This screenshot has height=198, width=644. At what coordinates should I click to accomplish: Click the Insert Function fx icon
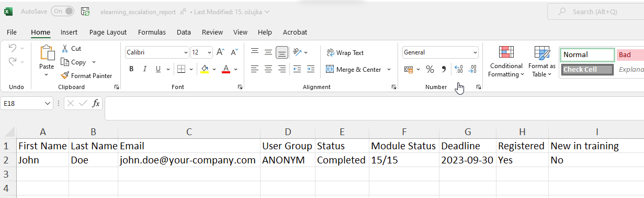(96, 104)
